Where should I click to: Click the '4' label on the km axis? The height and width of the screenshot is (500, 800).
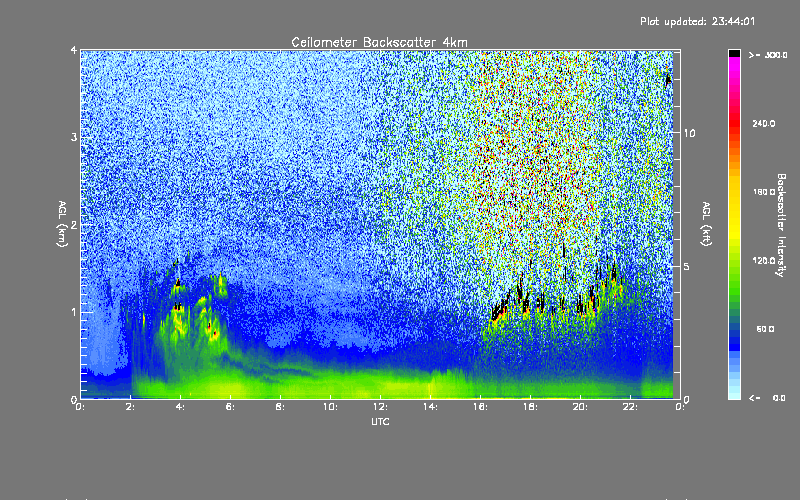tap(74, 50)
